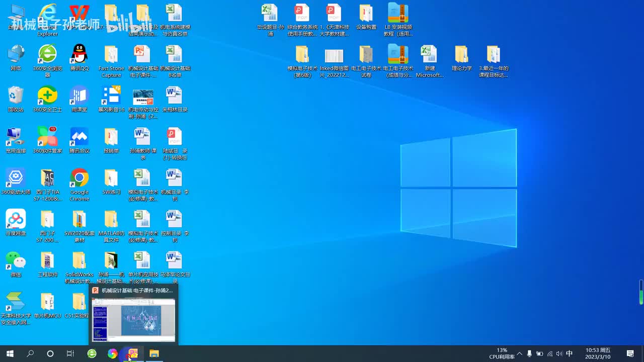Image resolution: width=644 pixels, height=362 pixels.
Task: Open Cortana circle on the taskbar
Action: click(50, 353)
